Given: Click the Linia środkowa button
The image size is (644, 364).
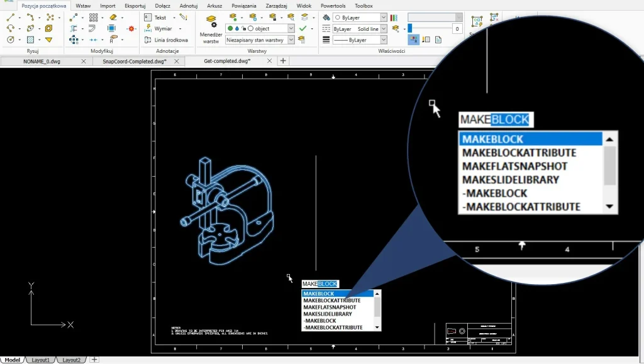Looking at the screenshot, I should 166,40.
